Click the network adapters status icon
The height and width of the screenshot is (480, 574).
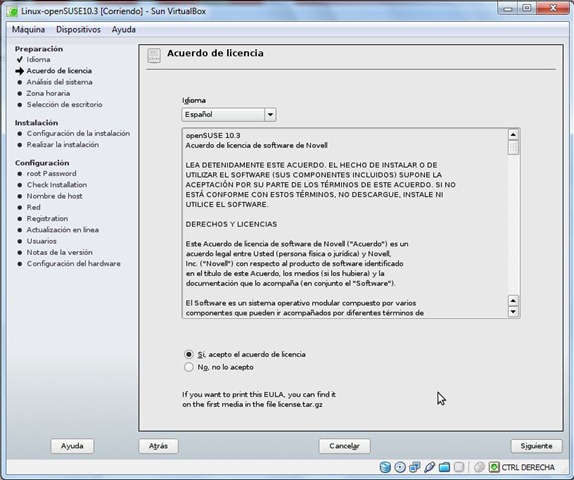click(414, 467)
